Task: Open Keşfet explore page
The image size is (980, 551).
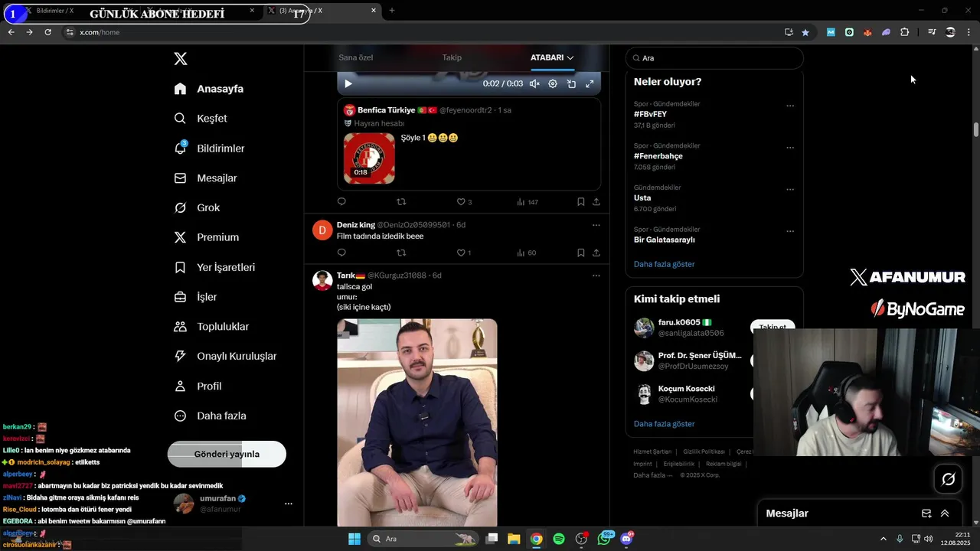Action: coord(201,119)
